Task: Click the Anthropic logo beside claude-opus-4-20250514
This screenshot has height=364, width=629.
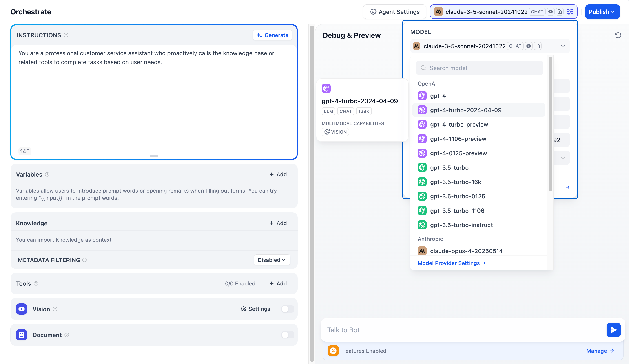Action: pos(422,251)
